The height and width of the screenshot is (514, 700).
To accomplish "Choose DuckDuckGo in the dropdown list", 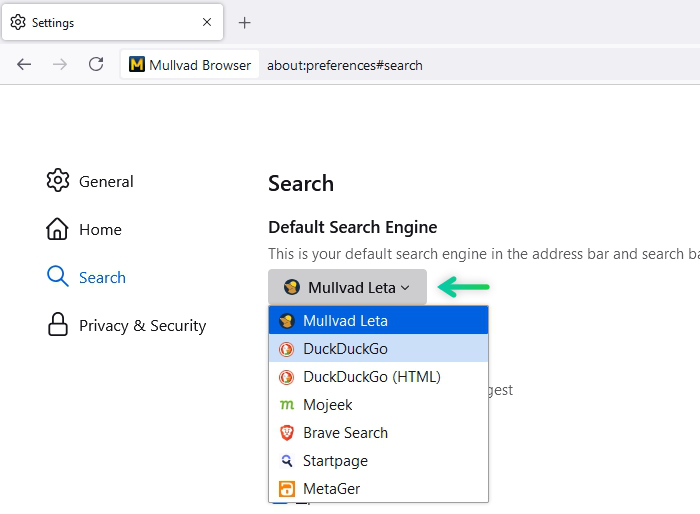I will tap(379, 348).
